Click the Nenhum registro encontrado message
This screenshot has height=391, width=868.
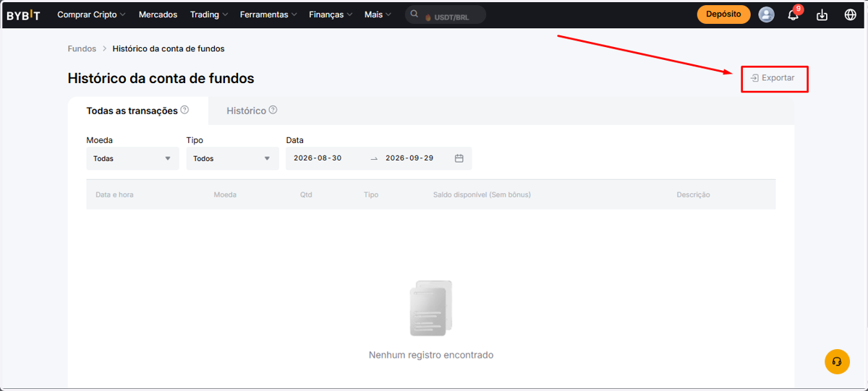coord(431,355)
